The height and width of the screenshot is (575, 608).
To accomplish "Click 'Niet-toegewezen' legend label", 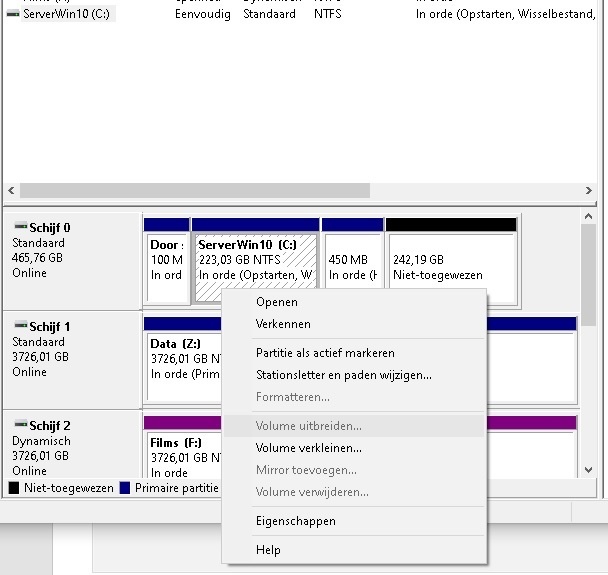I will (69, 488).
